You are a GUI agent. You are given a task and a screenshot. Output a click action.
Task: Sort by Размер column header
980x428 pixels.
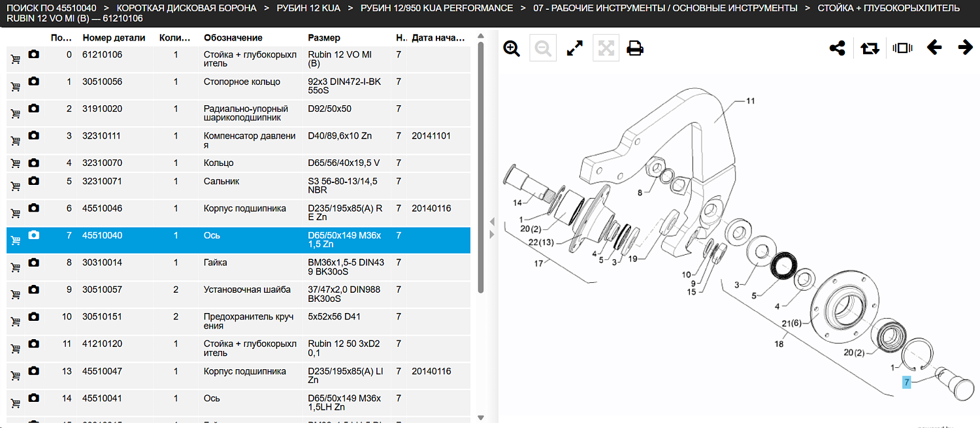(324, 38)
